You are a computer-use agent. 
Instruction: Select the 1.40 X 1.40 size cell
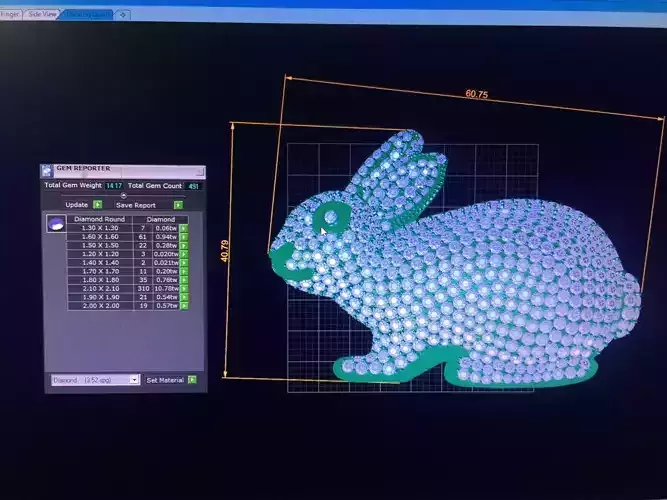(x=100, y=263)
